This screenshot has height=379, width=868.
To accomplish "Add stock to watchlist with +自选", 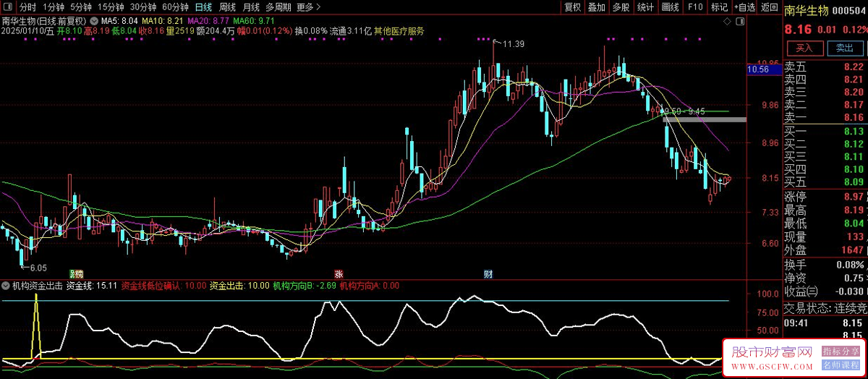I will point(743,7).
